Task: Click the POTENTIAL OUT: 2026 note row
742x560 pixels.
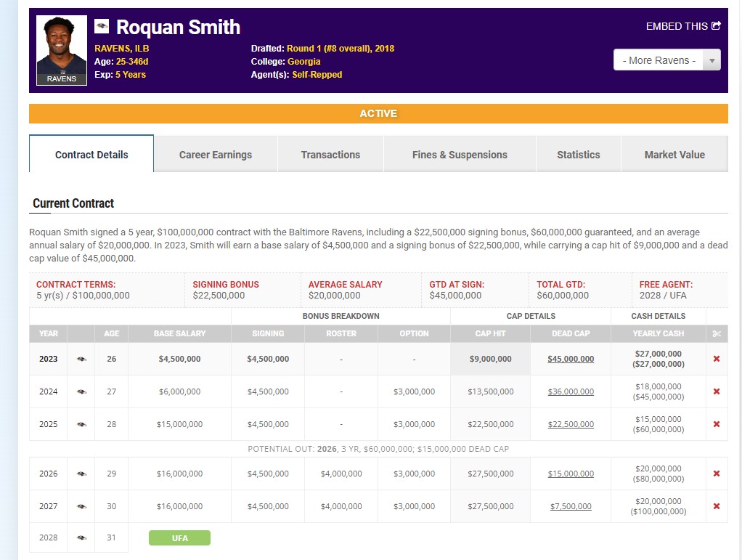Action: tap(378, 449)
